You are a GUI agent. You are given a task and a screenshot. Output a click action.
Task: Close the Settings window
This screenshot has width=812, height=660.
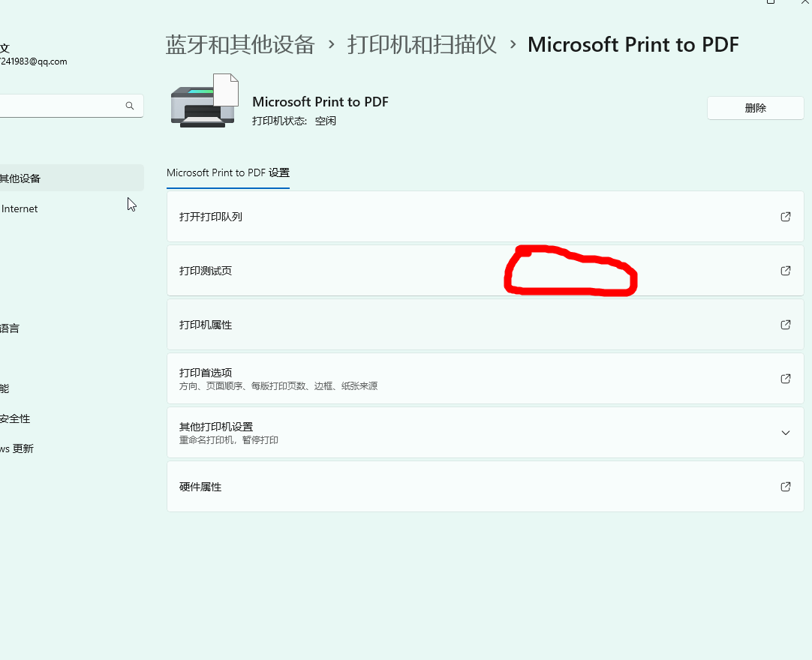[805, 1]
